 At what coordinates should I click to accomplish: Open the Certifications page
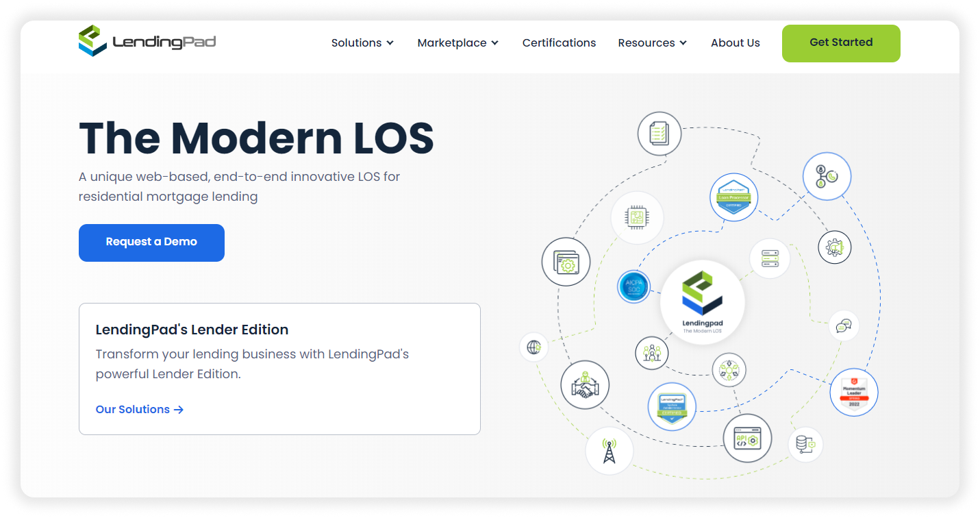click(559, 42)
